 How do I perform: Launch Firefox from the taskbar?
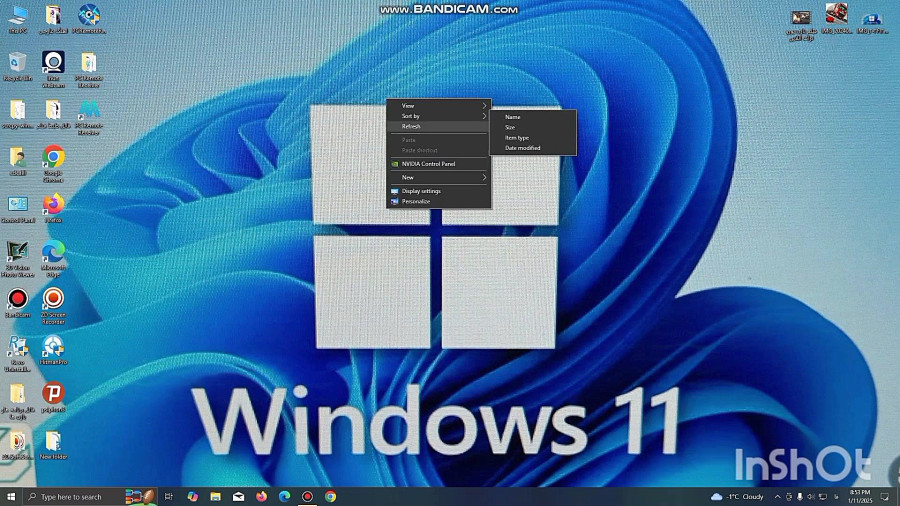[261, 496]
